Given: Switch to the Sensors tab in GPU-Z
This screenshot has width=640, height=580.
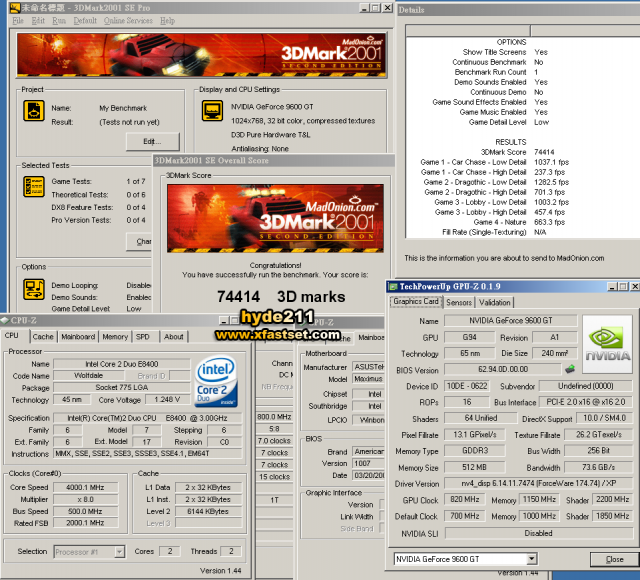Looking at the screenshot, I should [459, 302].
